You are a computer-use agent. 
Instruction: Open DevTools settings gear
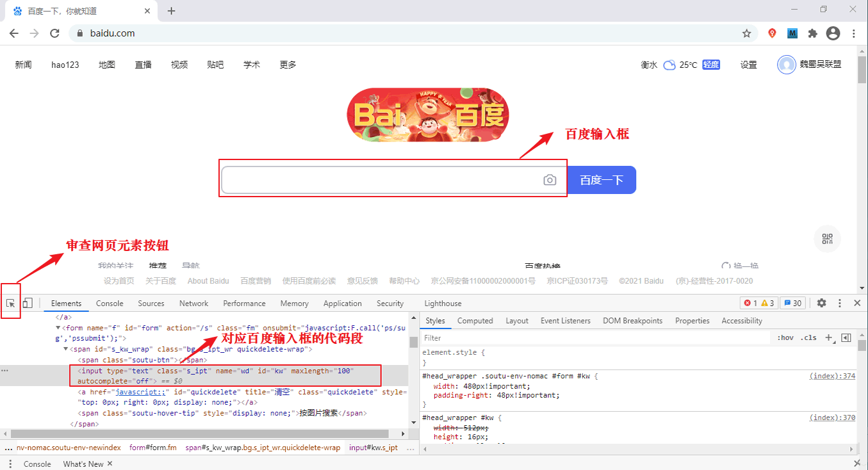[x=821, y=304]
